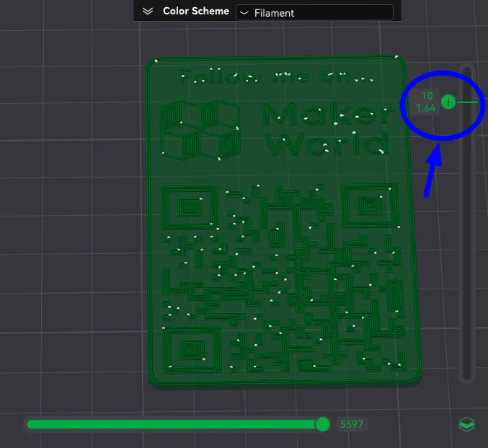This screenshot has height=448, width=488.
Task: Click the Color Scheme label
Action: click(196, 12)
